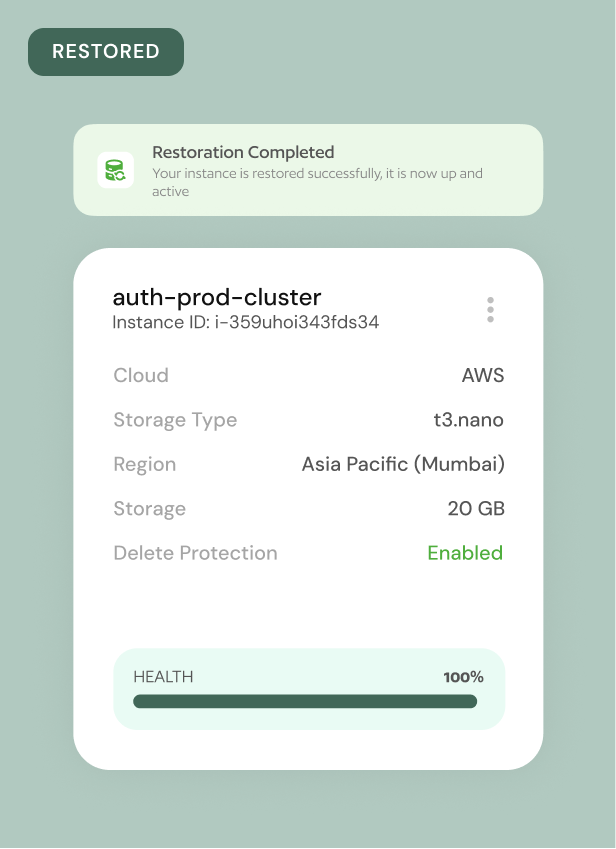
Task: Select the 20 GB storage value
Action: tap(476, 509)
